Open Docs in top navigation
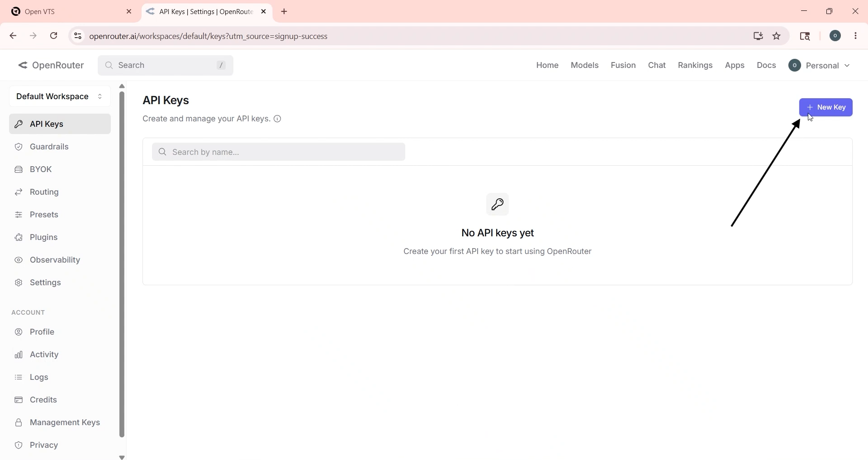Image resolution: width=868 pixels, height=460 pixels. (767, 66)
